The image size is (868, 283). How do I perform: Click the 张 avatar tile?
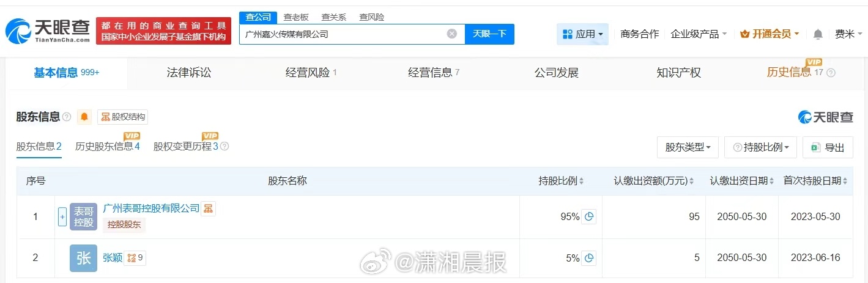[84, 258]
